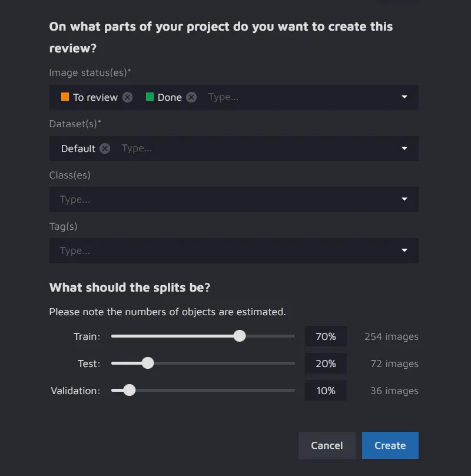471x476 pixels.
Task: Click the Class(es) type field
Action: tap(224, 199)
